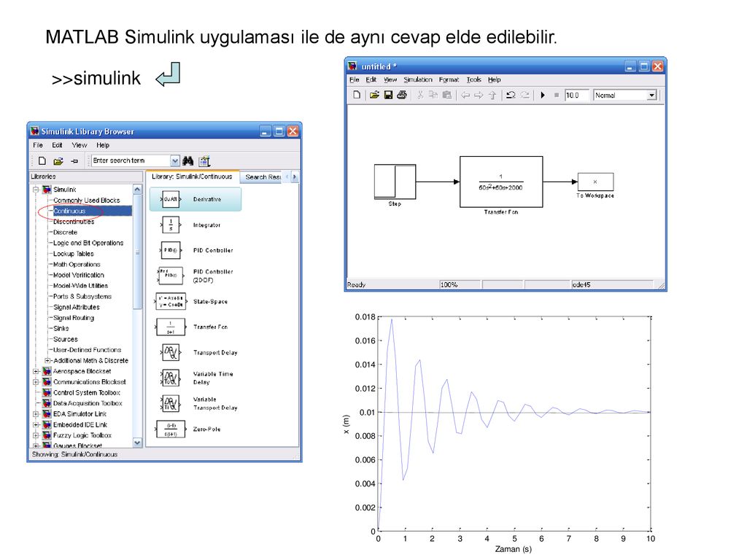Click the ode45 solver text in status bar
The image size is (747, 560).
coord(581,285)
